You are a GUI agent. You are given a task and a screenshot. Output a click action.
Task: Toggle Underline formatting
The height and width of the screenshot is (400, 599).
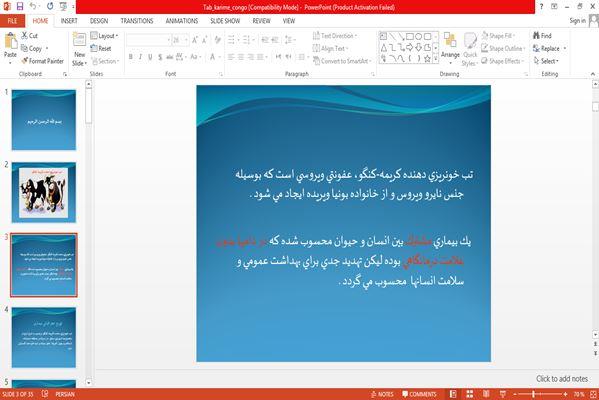tap(150, 57)
